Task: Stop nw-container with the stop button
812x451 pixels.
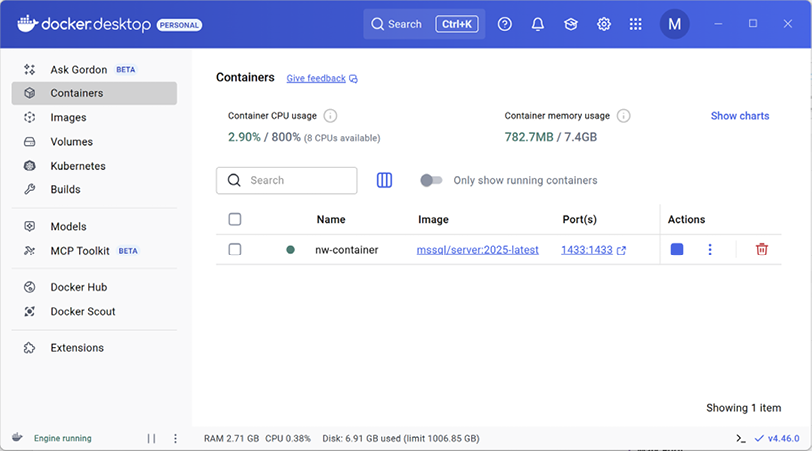Action: point(677,249)
